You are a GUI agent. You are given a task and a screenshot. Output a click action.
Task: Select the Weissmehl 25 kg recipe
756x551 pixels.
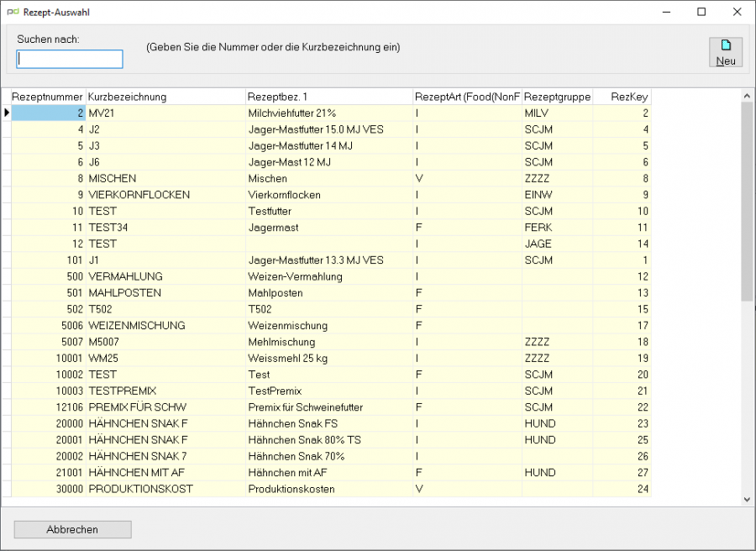tap(331, 358)
